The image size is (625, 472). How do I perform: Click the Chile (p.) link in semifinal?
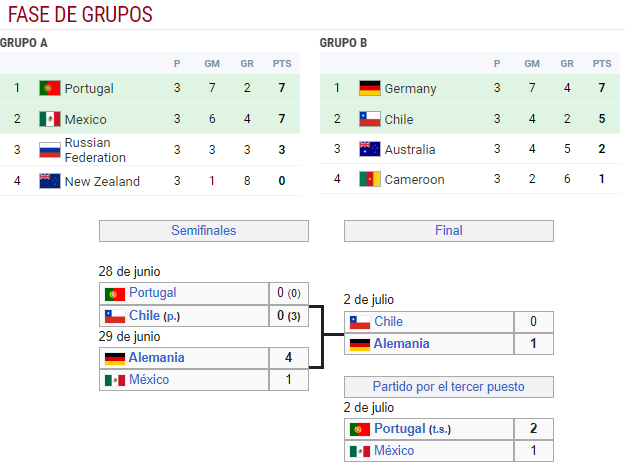[x=155, y=316]
